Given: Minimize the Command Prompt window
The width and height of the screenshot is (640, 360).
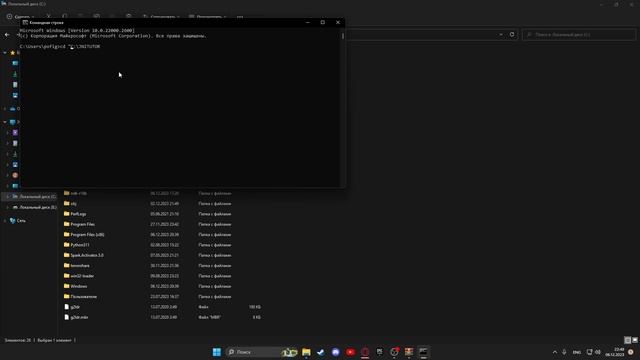Looking at the screenshot, I should [x=308, y=22].
